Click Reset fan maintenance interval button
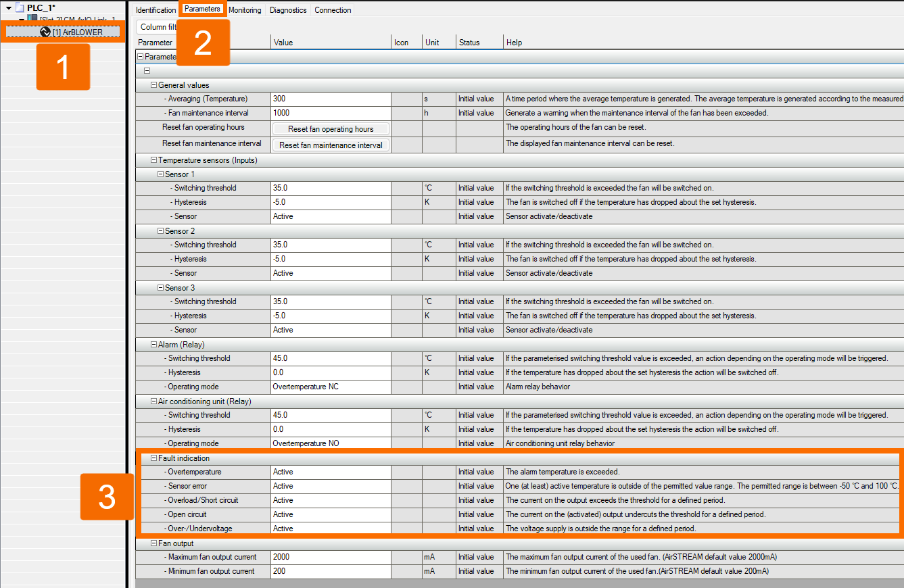This screenshot has width=904, height=588. click(331, 145)
